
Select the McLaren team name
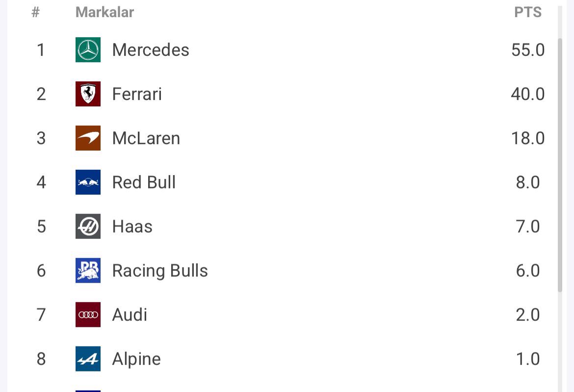146,138
